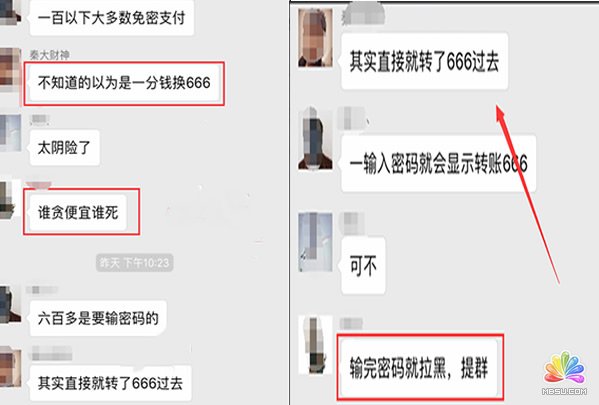Select message 不知道的以为是一分钱换666
Viewport: 599px width, 405px height.
pos(124,83)
